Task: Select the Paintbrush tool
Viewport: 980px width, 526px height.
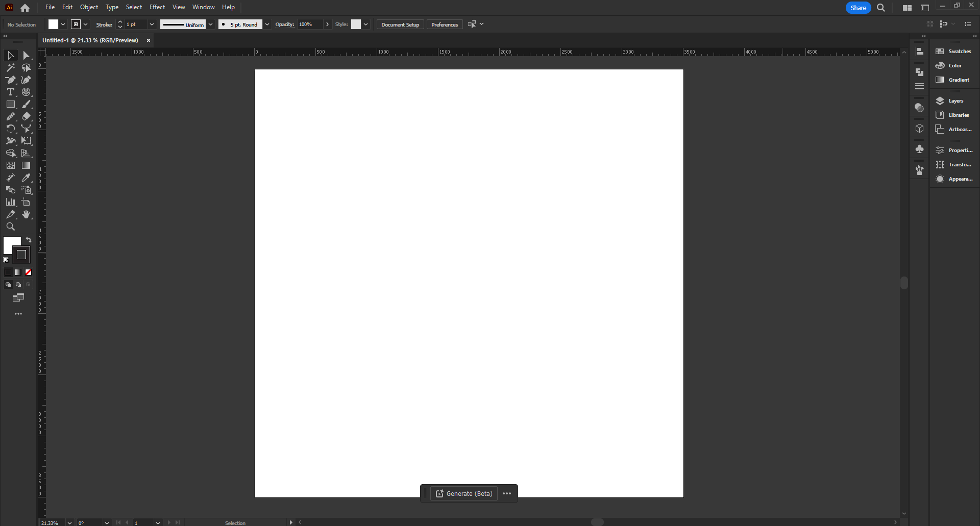Action: (x=26, y=104)
